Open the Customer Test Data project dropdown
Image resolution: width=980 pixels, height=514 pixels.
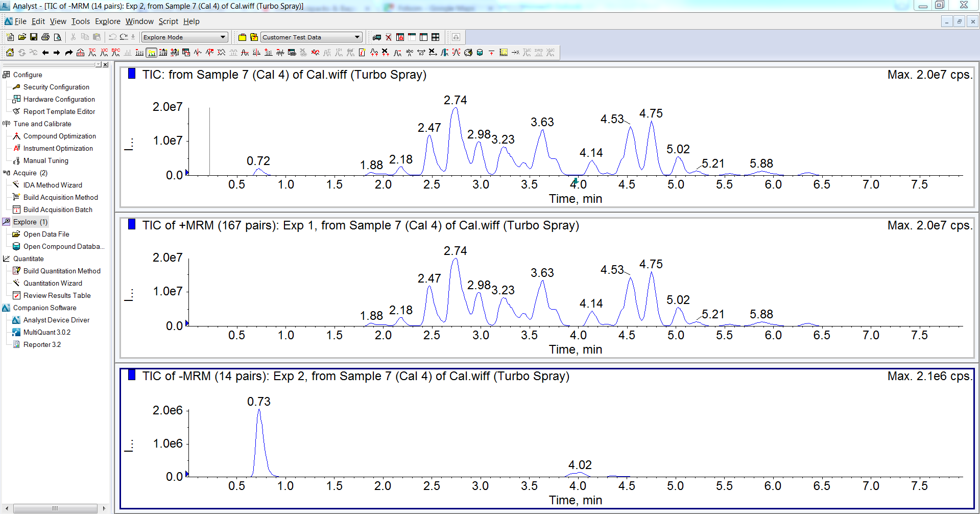(312, 37)
